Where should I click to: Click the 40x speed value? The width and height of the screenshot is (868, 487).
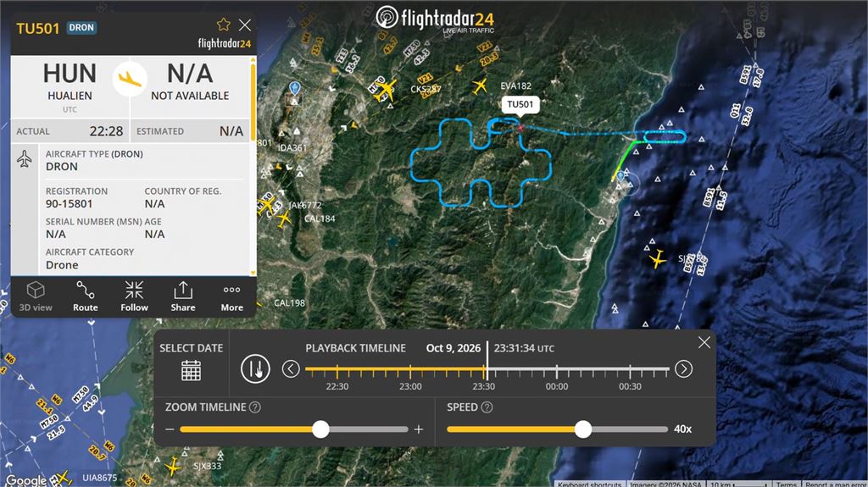click(682, 429)
